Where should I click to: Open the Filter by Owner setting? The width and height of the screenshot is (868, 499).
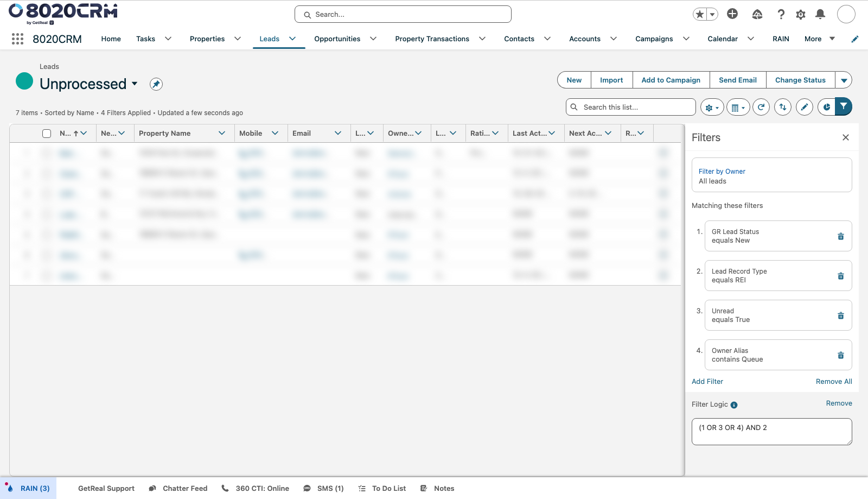(x=771, y=175)
